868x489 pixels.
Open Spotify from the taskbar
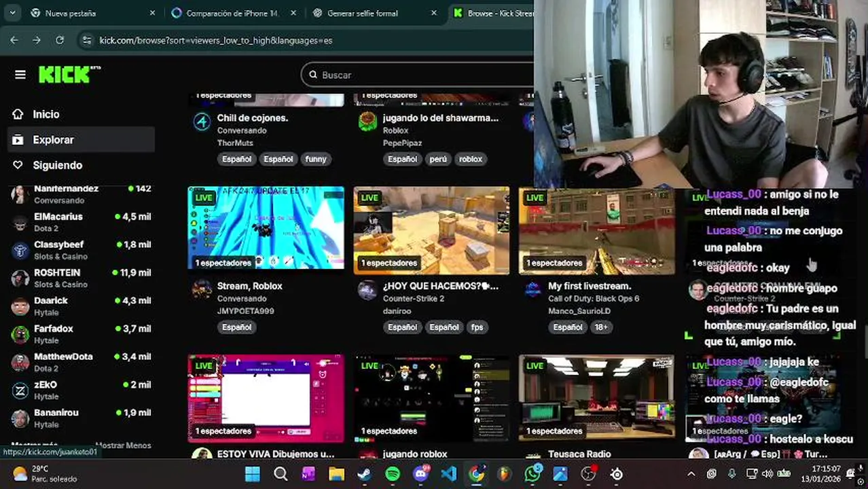point(393,474)
